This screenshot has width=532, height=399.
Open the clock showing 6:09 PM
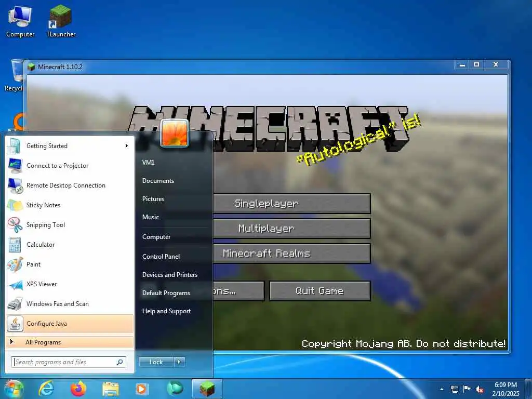tap(505, 389)
